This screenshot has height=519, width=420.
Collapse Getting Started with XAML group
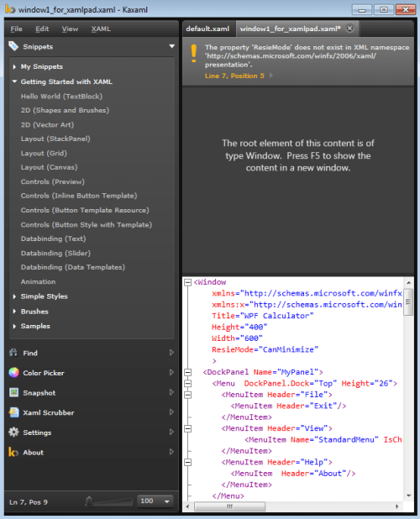click(x=14, y=81)
